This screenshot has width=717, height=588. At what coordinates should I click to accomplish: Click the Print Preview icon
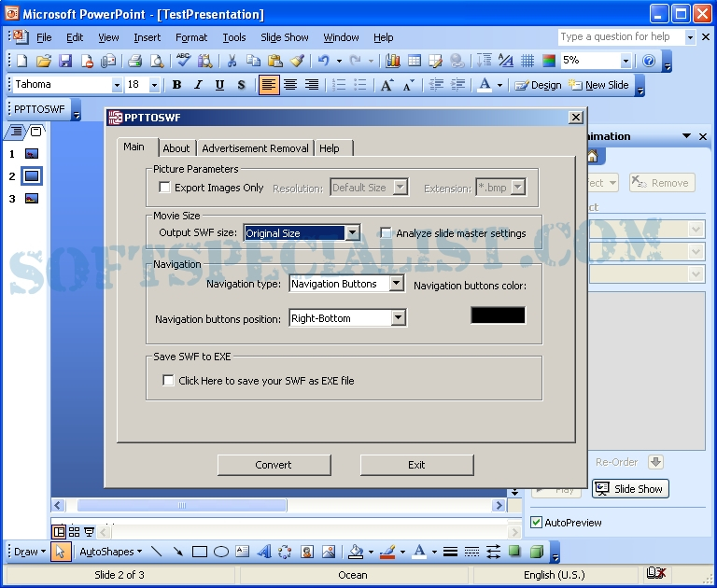[x=157, y=61]
